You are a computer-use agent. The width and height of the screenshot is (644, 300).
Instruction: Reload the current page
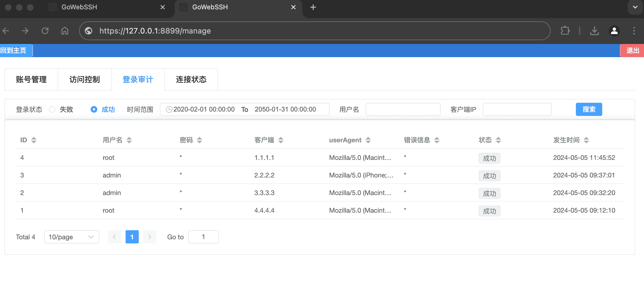coord(45,31)
